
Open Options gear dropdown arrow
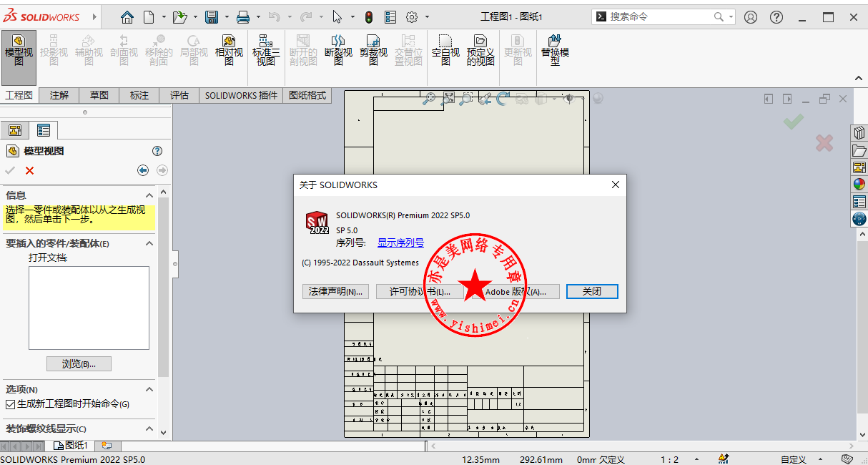coord(428,17)
